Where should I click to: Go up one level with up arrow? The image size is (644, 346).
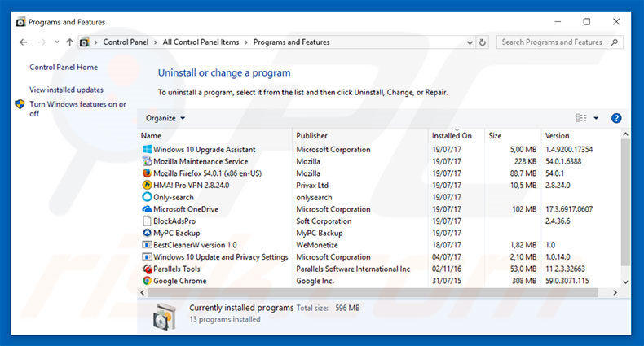pyautogui.click(x=70, y=42)
